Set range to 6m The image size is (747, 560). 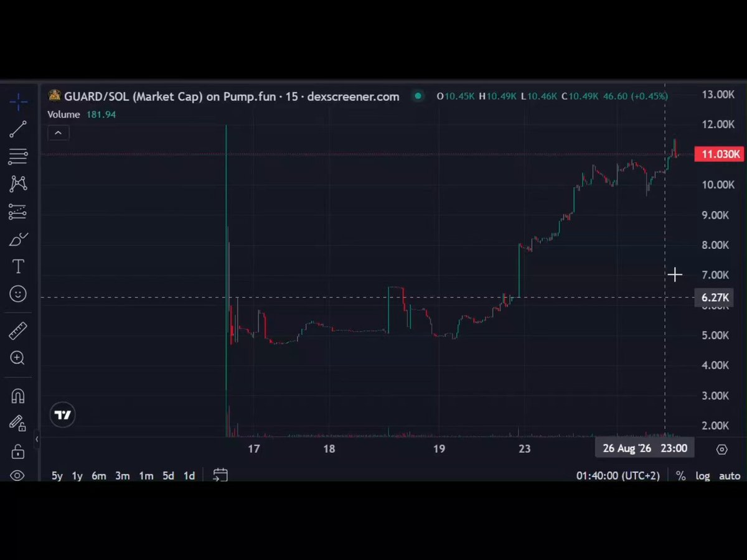(x=99, y=476)
